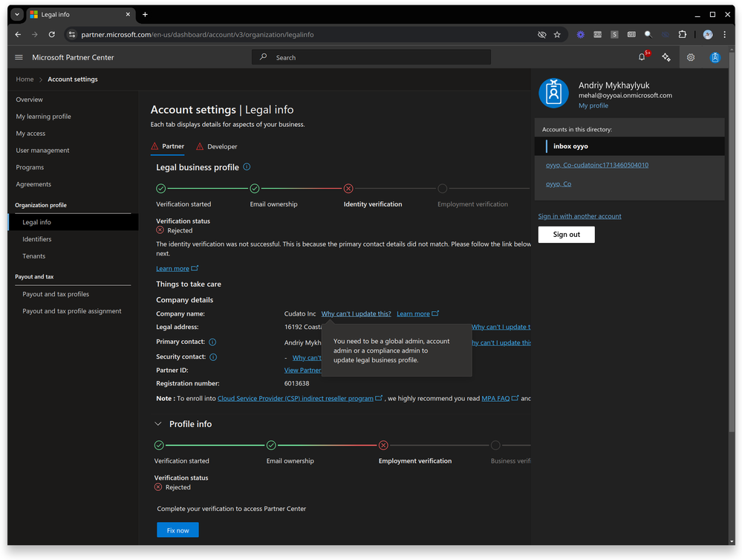Screen dimensions: 742x560
Task: Click the Partner Center search box
Action: coord(371,57)
